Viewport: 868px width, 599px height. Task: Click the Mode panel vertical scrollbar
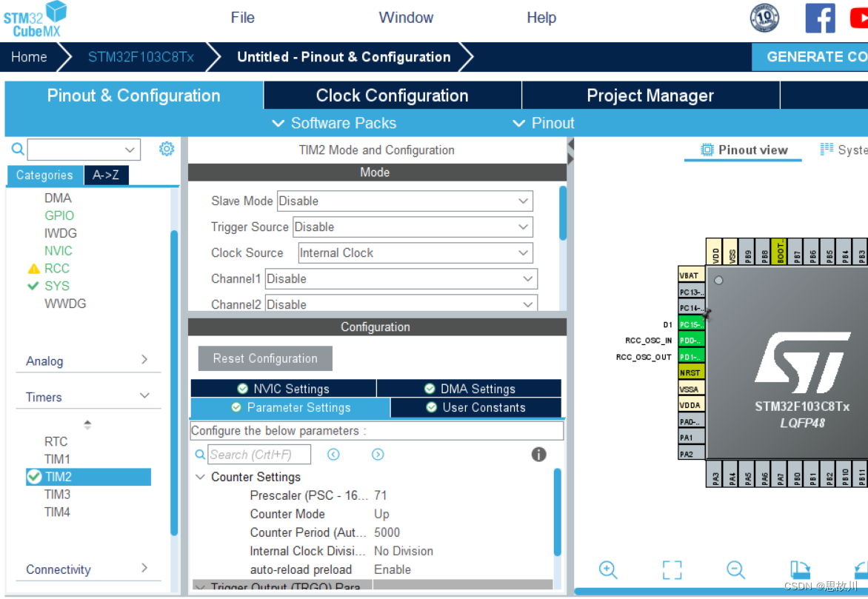coord(563,214)
